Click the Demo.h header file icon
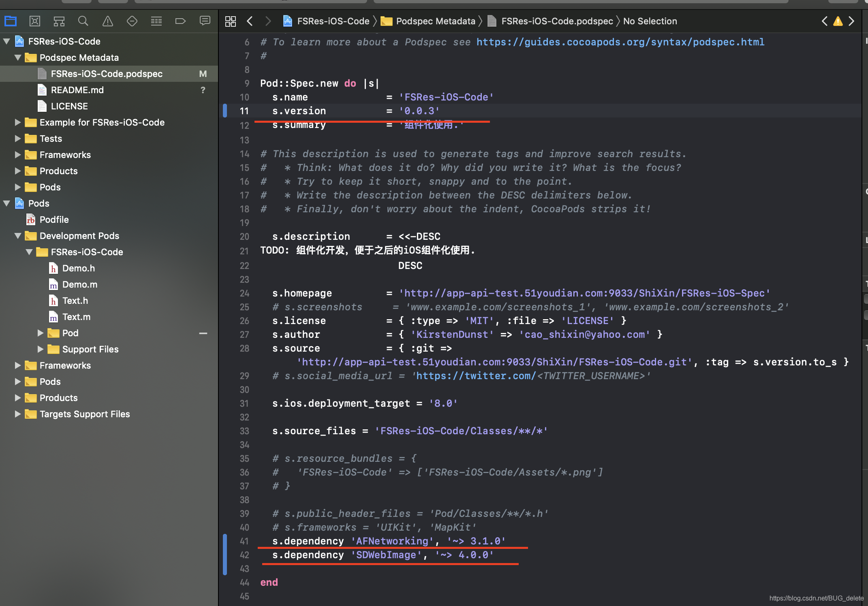 [53, 268]
